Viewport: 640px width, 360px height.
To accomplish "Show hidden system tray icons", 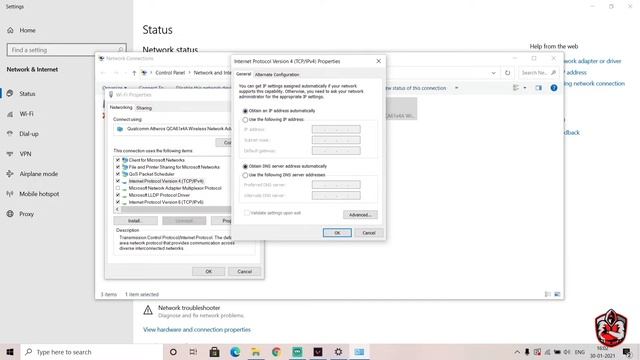I will pos(517,352).
